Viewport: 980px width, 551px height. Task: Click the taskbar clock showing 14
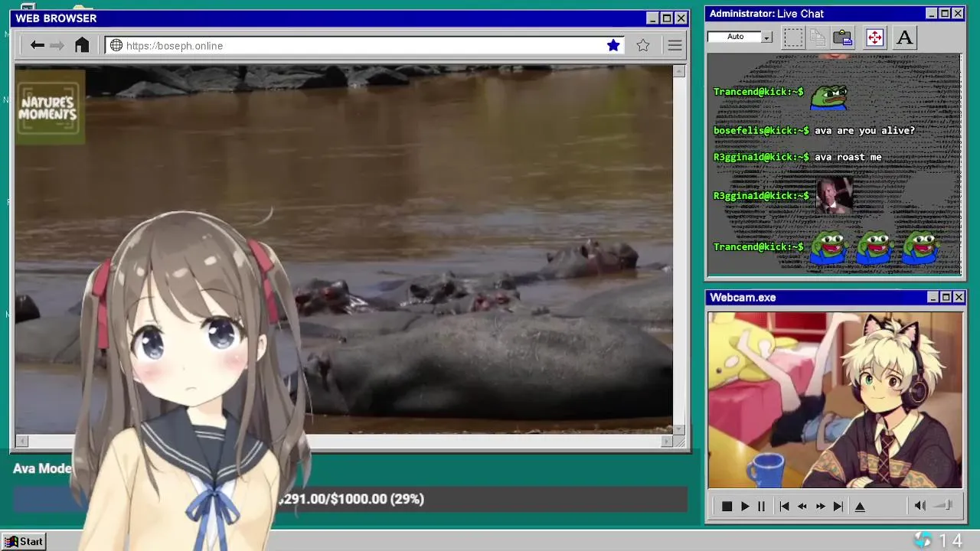(950, 541)
